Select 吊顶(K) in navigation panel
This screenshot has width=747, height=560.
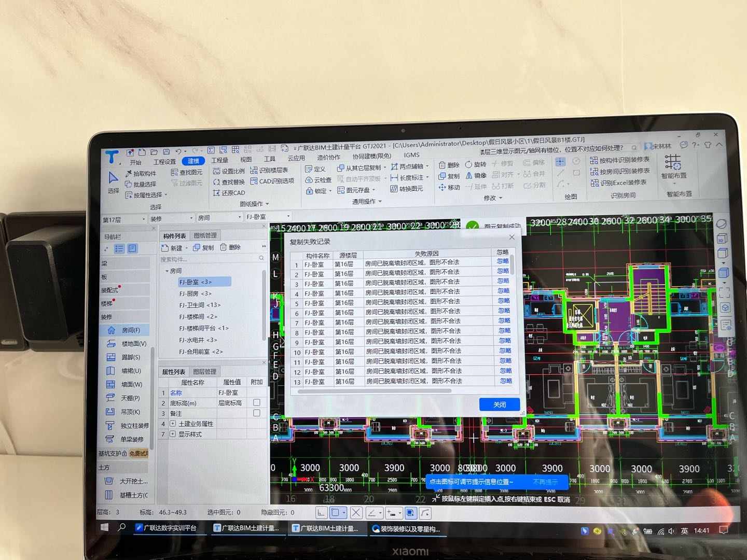[123, 412]
